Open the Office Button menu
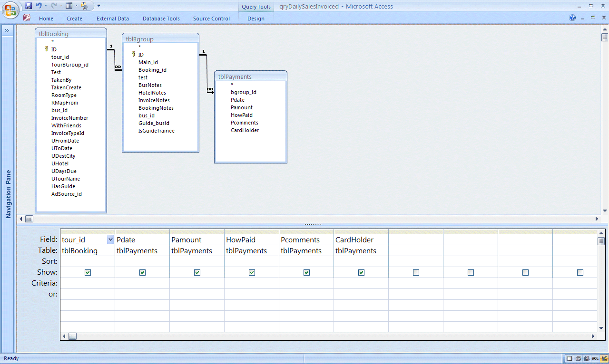This screenshot has height=364, width=609. [x=10, y=10]
